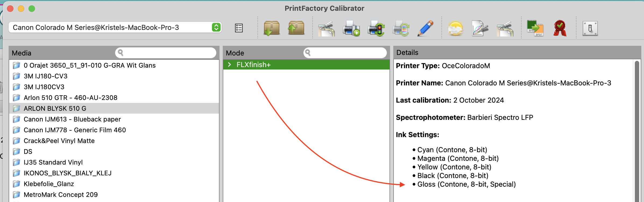
Task: Click the greyed printer with color bars icon
Action: [x=401, y=28]
